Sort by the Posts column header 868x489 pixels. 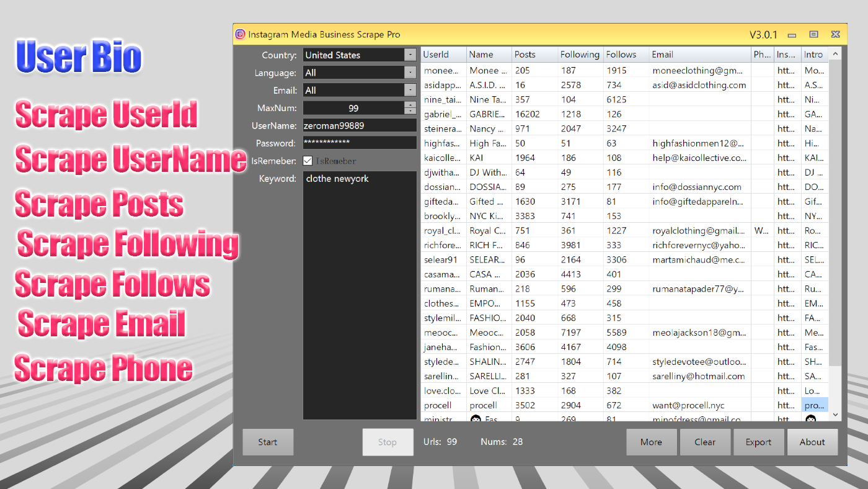(535, 55)
